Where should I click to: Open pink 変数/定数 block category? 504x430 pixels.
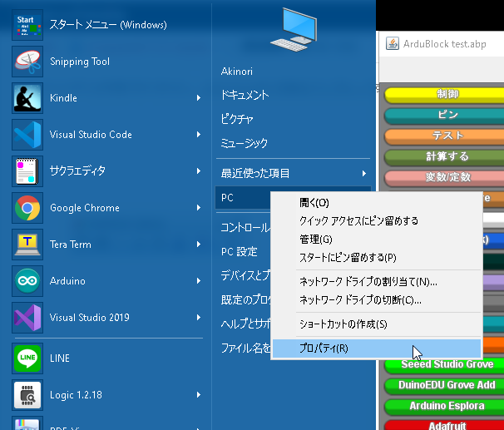pos(444,177)
